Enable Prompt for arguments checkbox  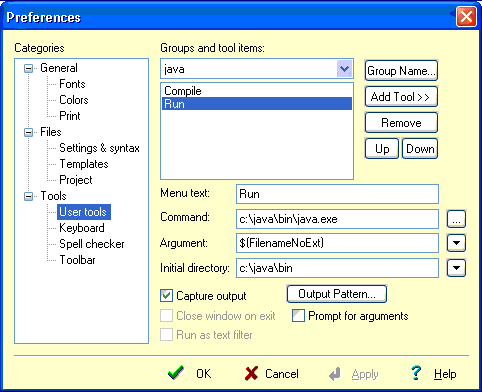point(298,315)
